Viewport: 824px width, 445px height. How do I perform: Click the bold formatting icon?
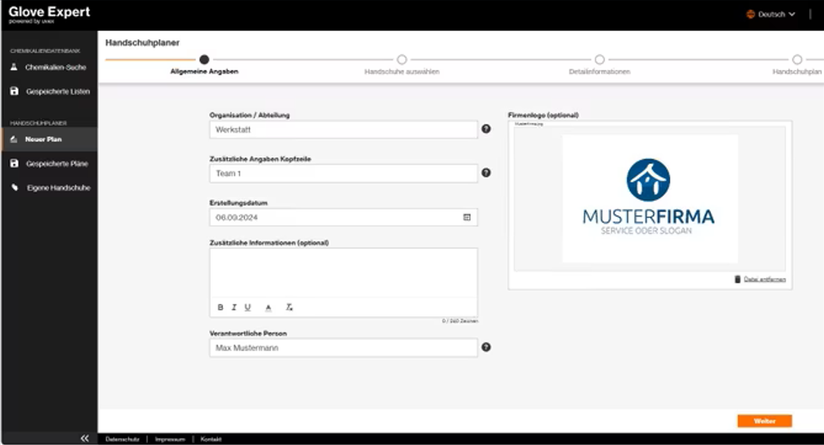pyautogui.click(x=221, y=307)
